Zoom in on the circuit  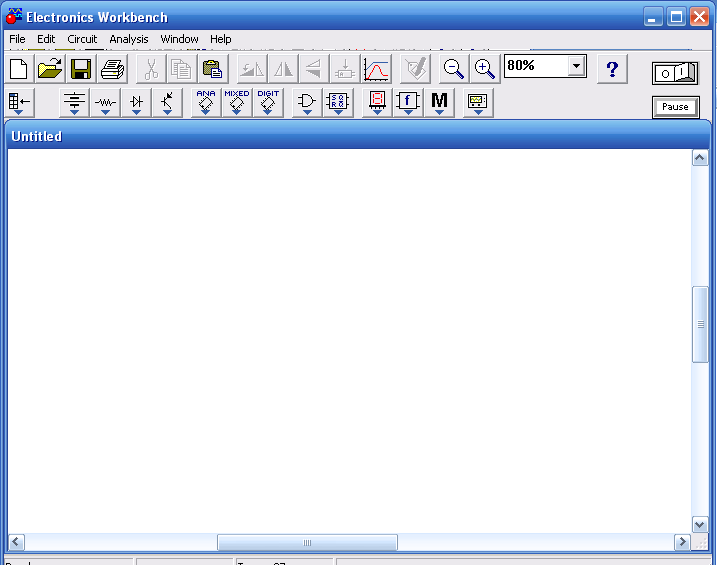pos(485,69)
